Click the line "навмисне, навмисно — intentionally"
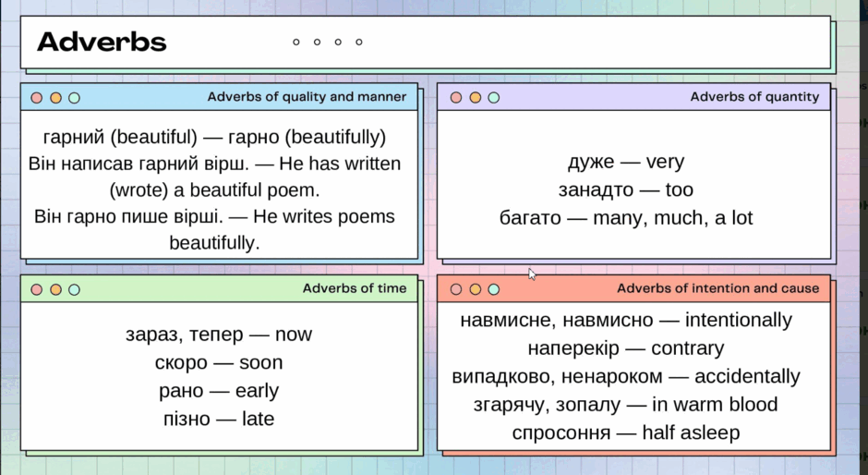 click(x=626, y=320)
